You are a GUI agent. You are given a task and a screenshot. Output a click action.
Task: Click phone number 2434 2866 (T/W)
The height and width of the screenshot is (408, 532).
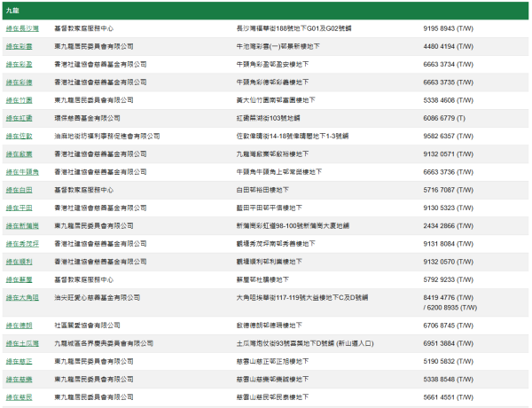click(448, 226)
